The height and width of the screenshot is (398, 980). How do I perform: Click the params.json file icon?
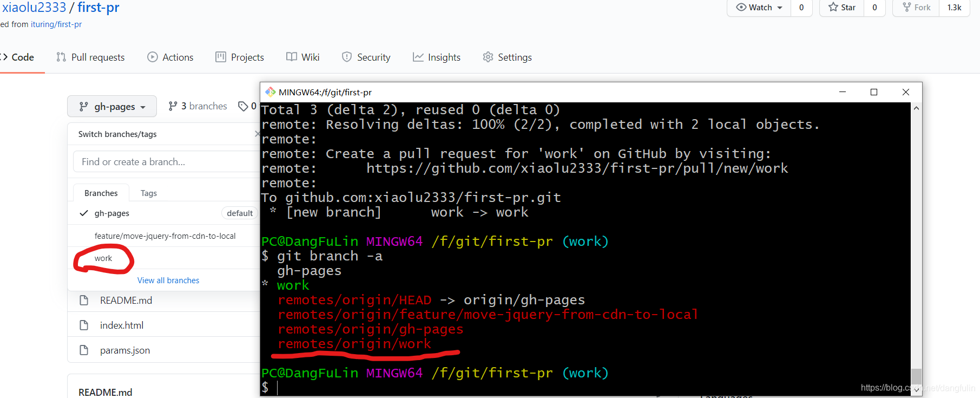click(84, 350)
